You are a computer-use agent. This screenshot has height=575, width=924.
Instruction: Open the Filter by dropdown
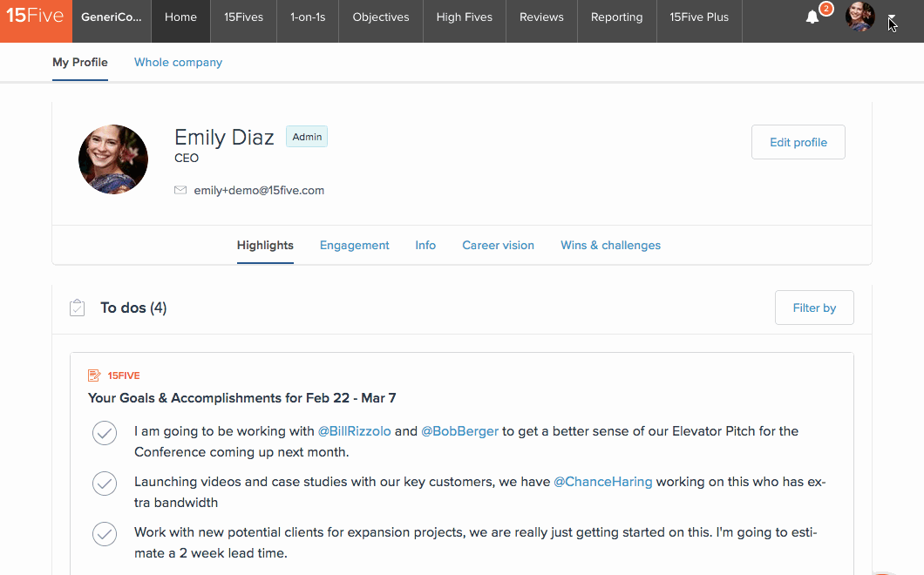(814, 308)
